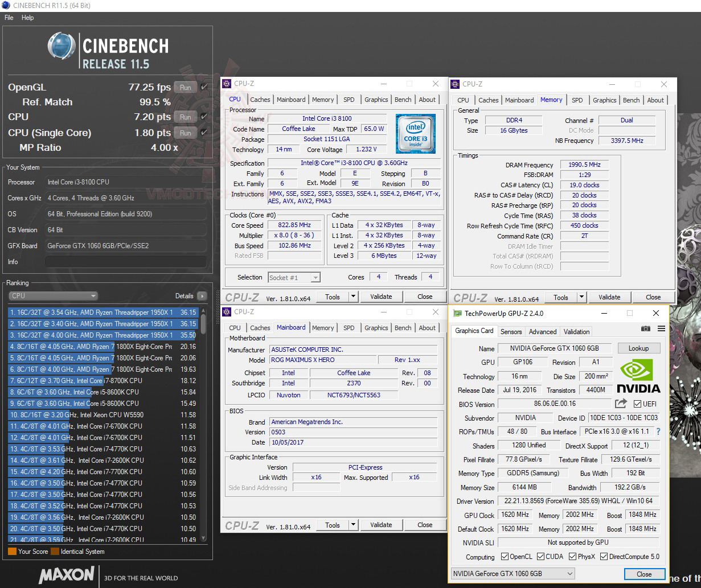Switch to SPD tab in CPU-Z Memory window
Image resolution: width=701 pixels, height=588 pixels.
tap(577, 100)
